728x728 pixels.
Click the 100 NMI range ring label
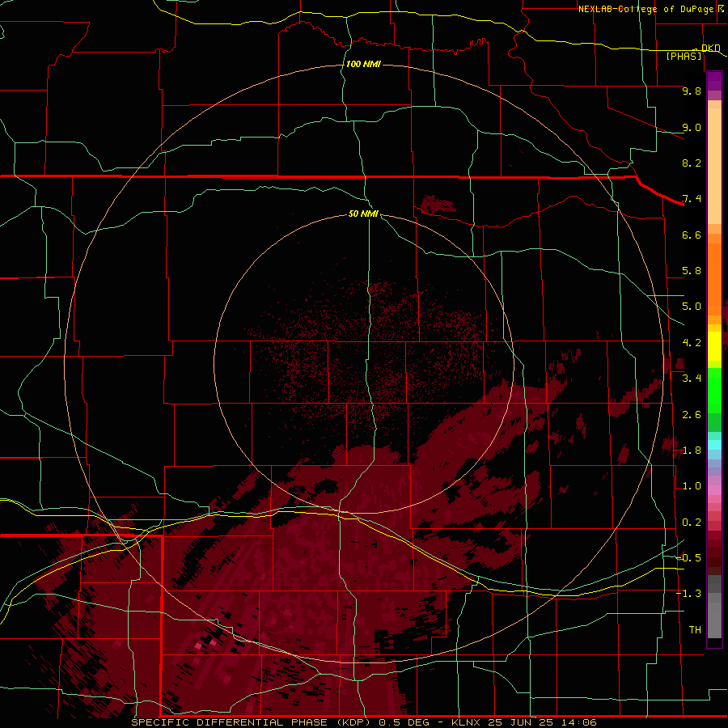tap(363, 64)
